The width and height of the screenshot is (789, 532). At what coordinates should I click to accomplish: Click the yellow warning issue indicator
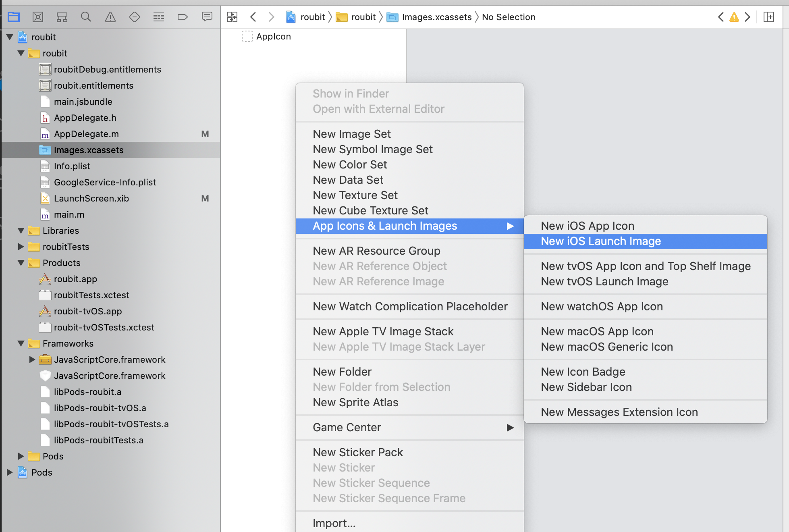[x=734, y=17]
